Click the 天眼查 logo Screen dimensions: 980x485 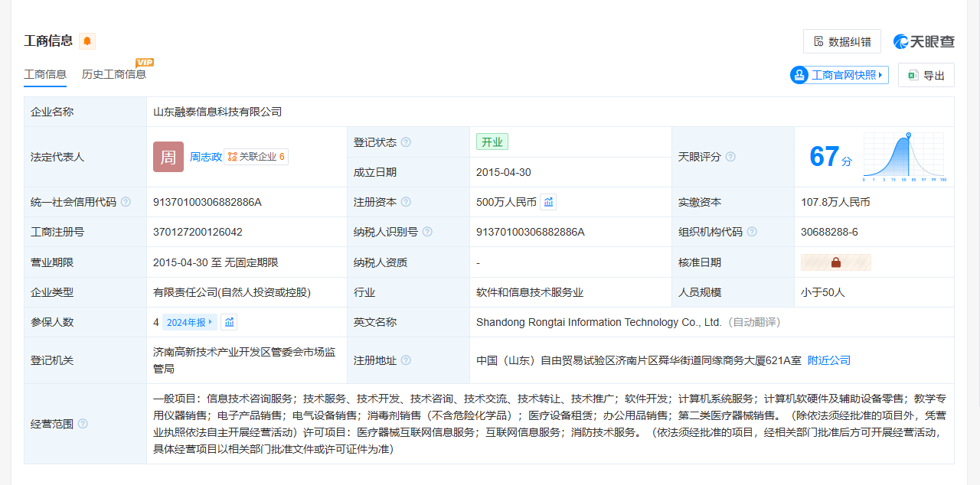924,41
